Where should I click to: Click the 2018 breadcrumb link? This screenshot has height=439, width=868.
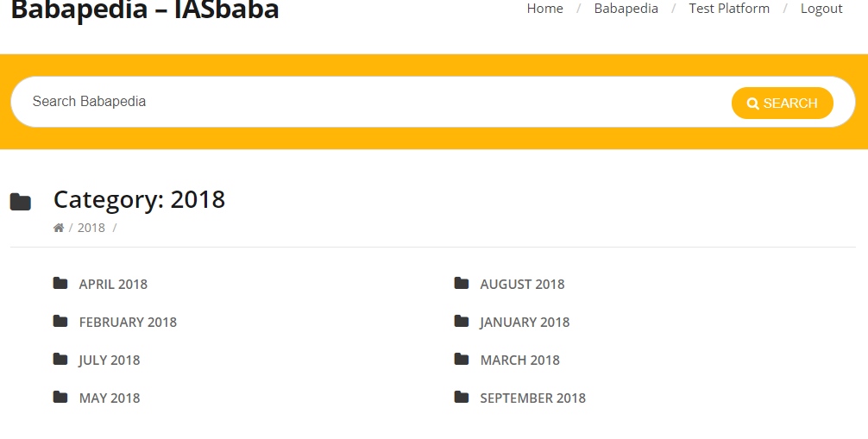91,228
